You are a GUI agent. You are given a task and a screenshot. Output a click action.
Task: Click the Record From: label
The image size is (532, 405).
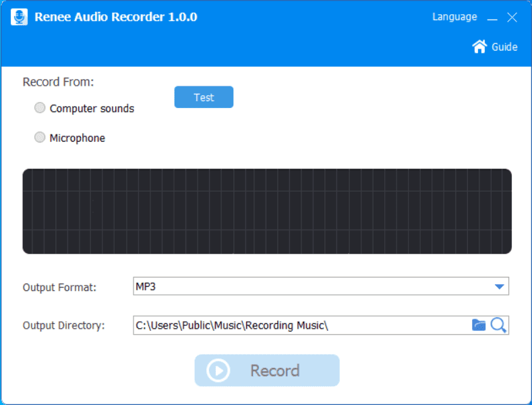click(58, 82)
